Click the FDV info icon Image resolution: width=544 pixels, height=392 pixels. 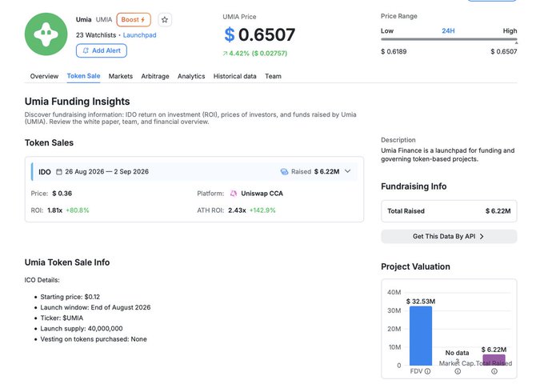427,371
